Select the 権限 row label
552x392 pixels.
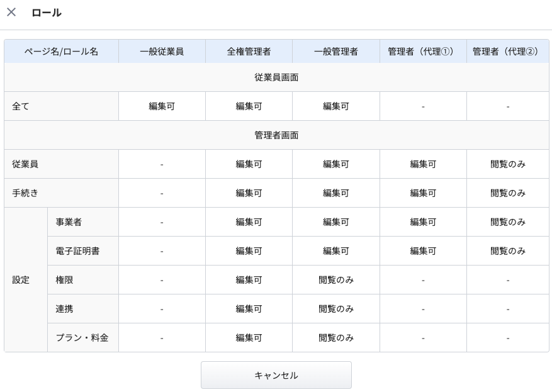point(64,280)
